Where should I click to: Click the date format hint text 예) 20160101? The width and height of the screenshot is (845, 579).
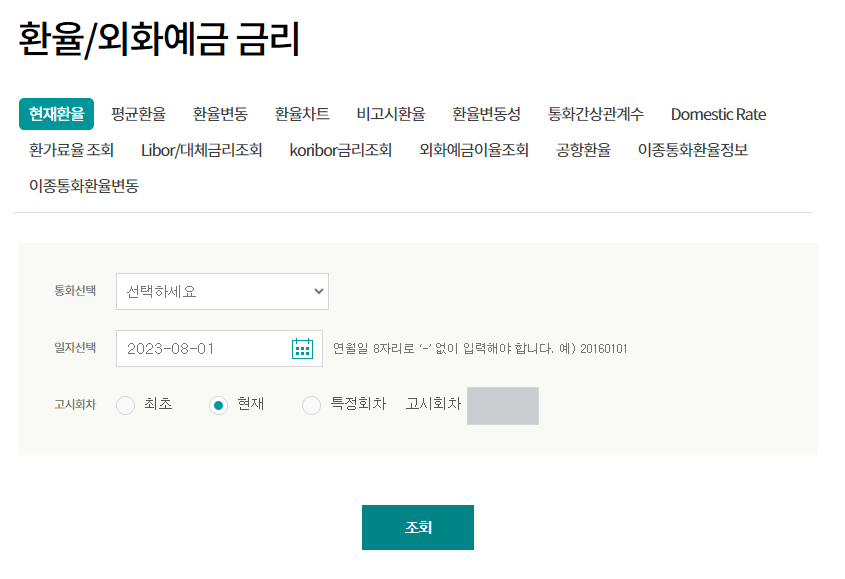593,349
